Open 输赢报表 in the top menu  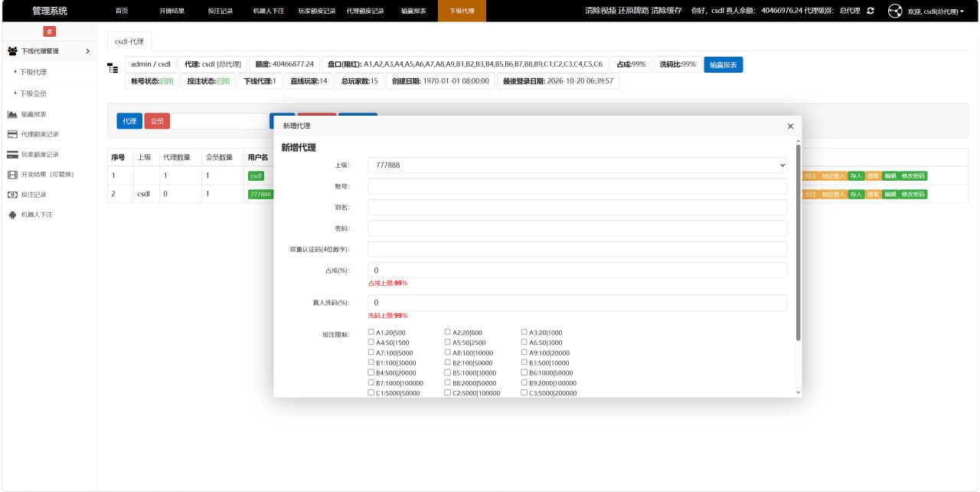413,11
